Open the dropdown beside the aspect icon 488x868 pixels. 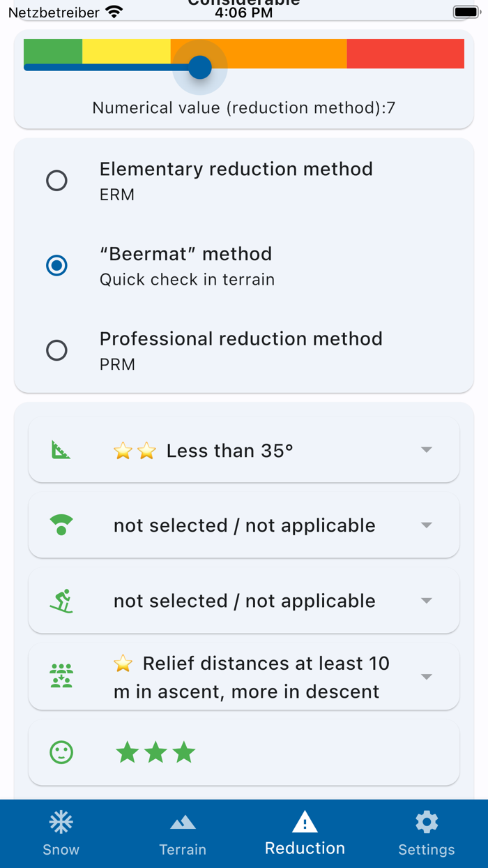[x=427, y=525]
